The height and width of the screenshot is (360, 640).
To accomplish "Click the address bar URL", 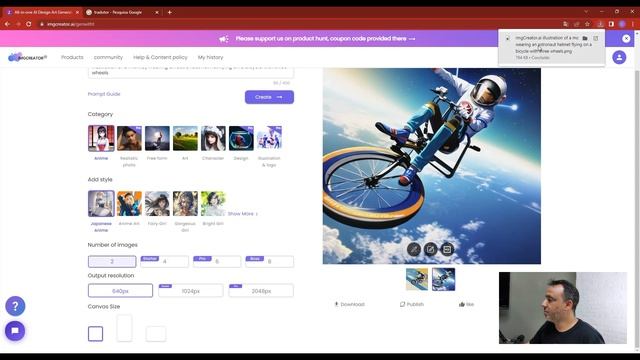I will click(x=70, y=24).
